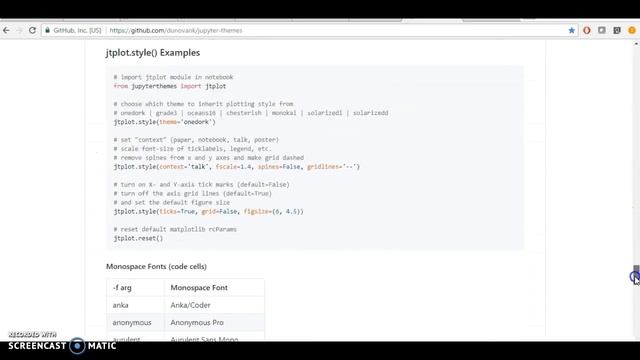Click the gray square extension icon
Image resolution: width=640 pixels, height=360 pixels.
[602, 30]
